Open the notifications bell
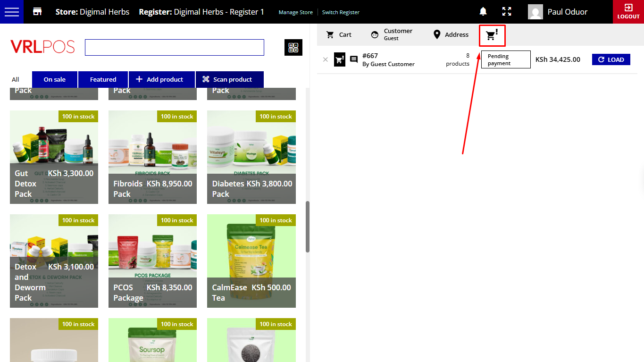This screenshot has width=644, height=362. click(x=483, y=12)
